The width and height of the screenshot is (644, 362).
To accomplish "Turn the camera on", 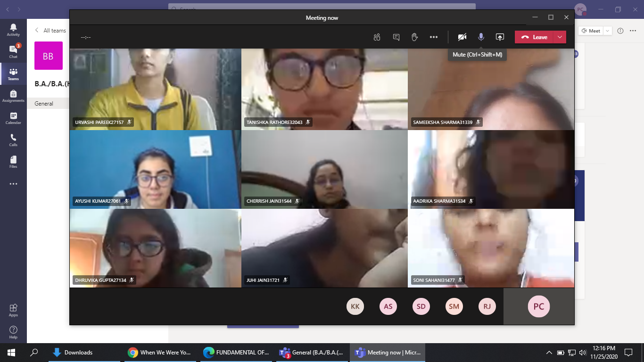I will (x=462, y=37).
